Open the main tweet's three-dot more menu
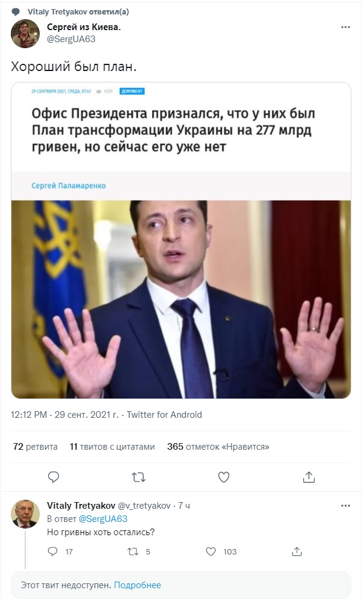 click(x=345, y=27)
